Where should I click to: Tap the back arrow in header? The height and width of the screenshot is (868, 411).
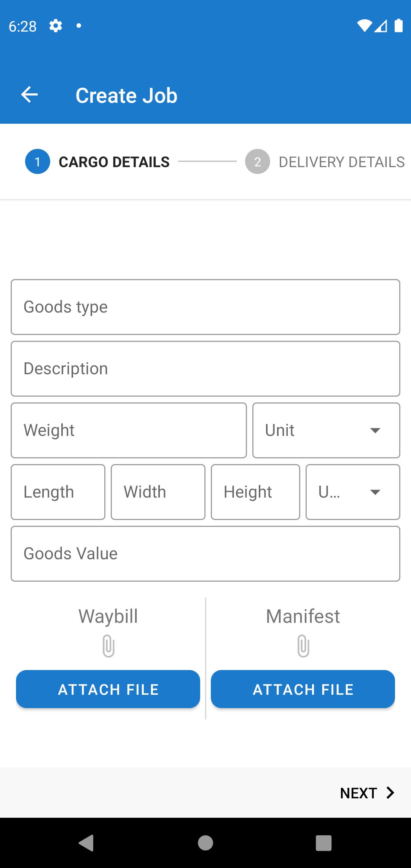click(29, 95)
